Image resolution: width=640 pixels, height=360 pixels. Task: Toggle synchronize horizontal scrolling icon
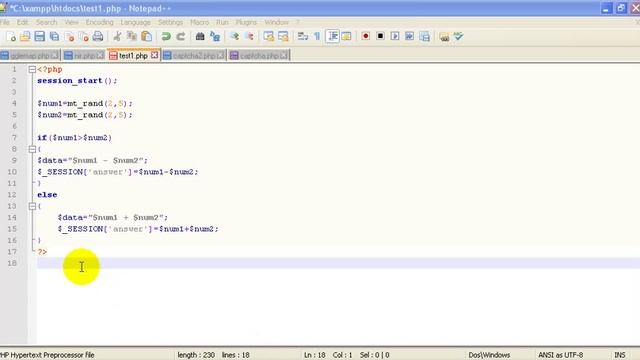[283, 37]
